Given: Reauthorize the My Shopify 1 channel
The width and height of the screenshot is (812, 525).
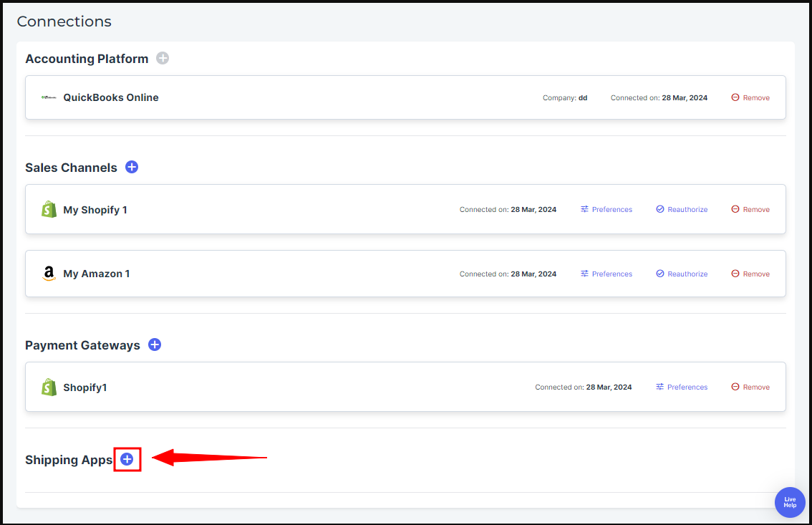Looking at the screenshot, I should coord(682,209).
